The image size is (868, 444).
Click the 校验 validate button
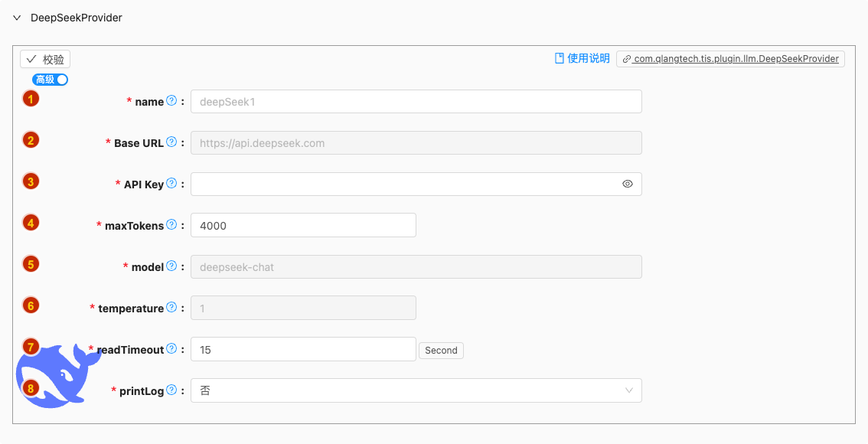pos(45,60)
